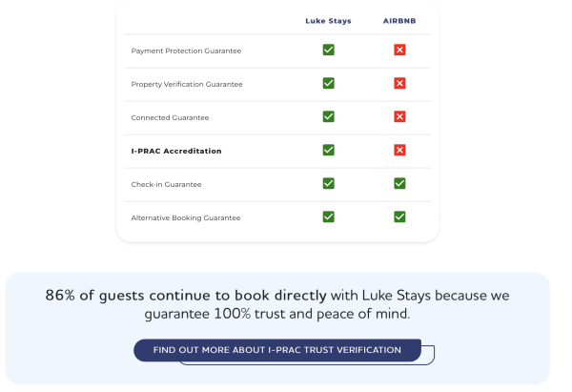The height and width of the screenshot is (392, 572).
Task: Click Airbnb Property Verification red cross icon
Action: click(x=399, y=83)
